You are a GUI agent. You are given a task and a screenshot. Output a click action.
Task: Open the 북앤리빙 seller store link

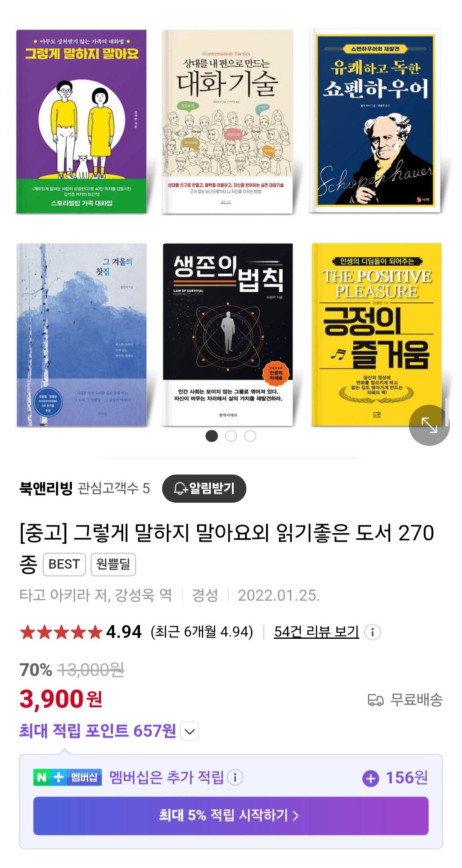tap(46, 488)
